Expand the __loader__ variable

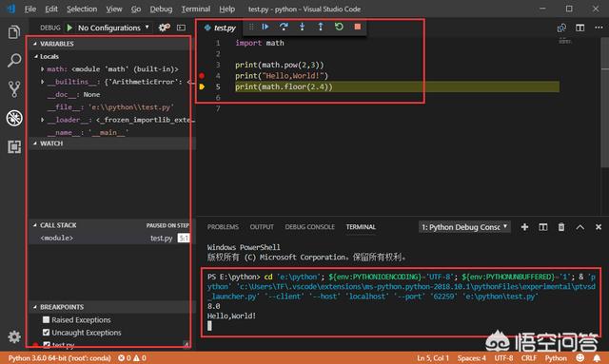(x=42, y=120)
